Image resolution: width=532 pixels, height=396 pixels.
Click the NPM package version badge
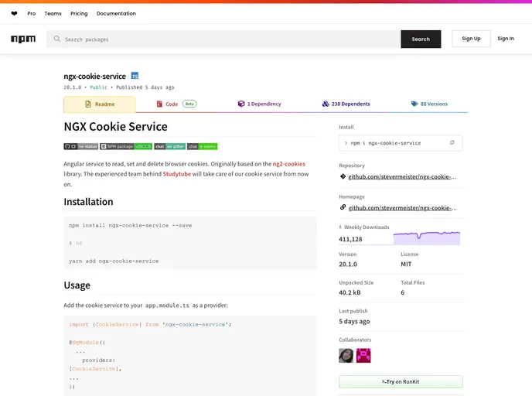pos(126,147)
